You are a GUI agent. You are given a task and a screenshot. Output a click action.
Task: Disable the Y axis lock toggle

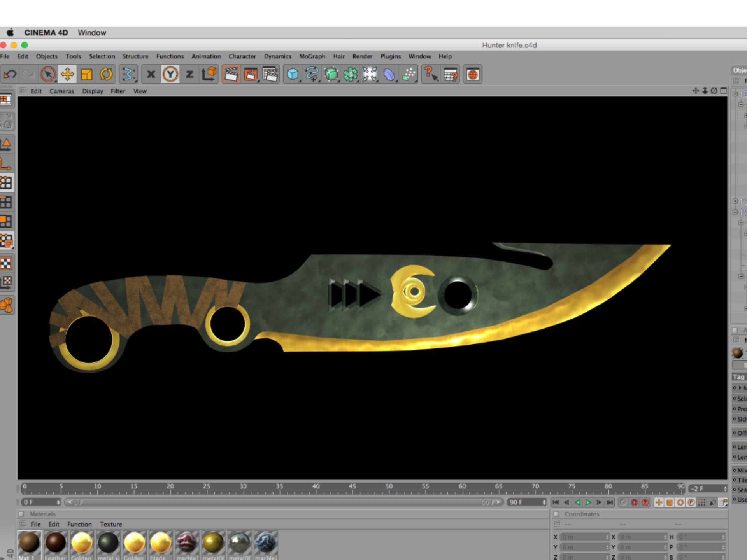click(170, 74)
